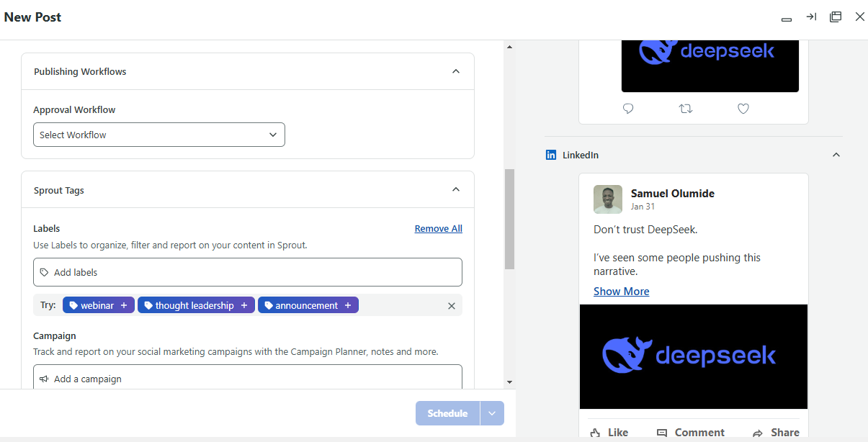The width and height of the screenshot is (868, 442).
Task: Click Show More in LinkedIn preview
Action: [622, 291]
